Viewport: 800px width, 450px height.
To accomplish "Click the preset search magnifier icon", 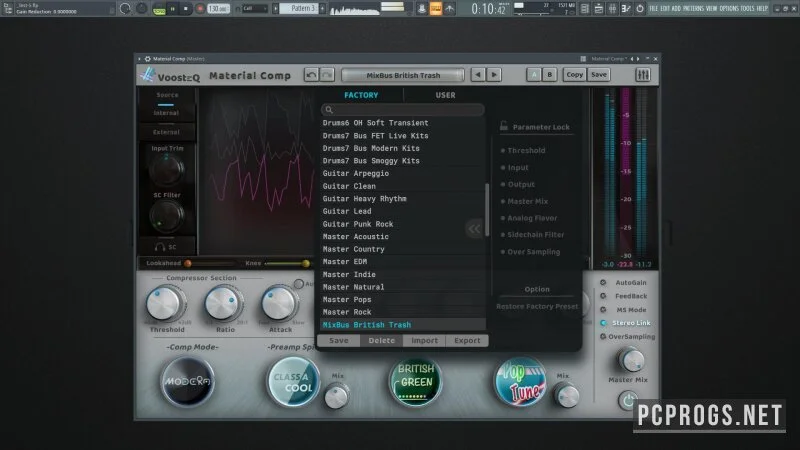I will point(329,110).
